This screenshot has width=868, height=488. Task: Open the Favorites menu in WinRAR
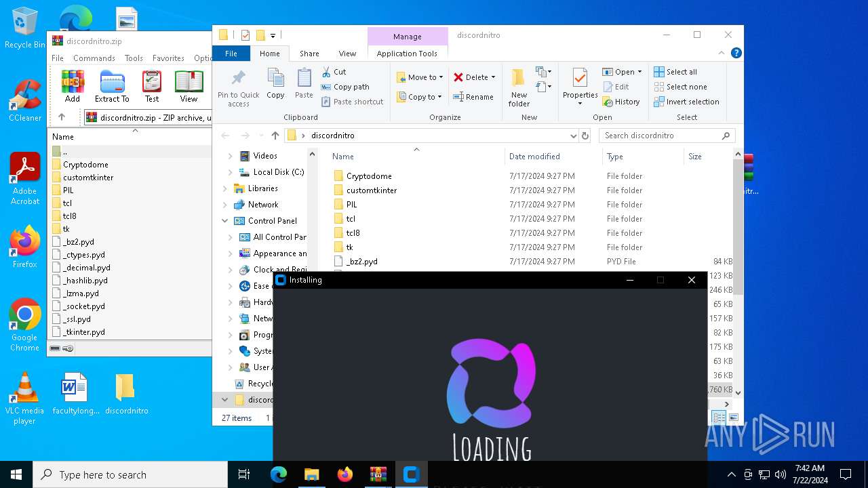[x=168, y=58]
